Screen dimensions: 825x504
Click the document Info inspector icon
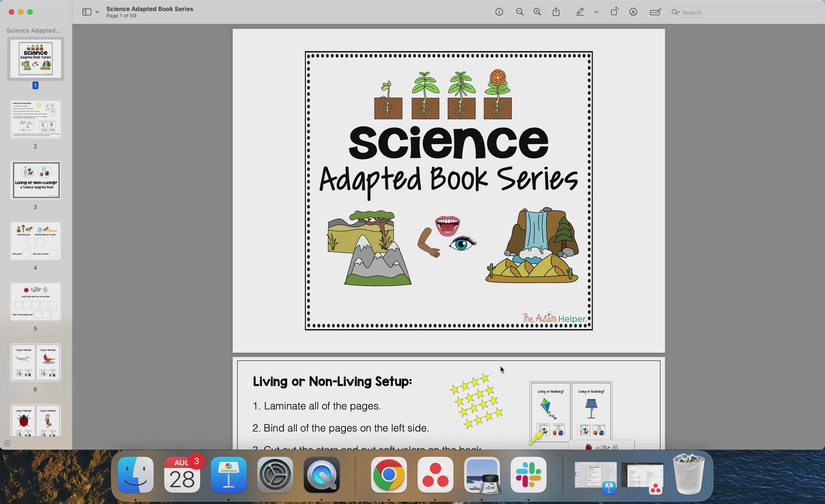coord(499,12)
